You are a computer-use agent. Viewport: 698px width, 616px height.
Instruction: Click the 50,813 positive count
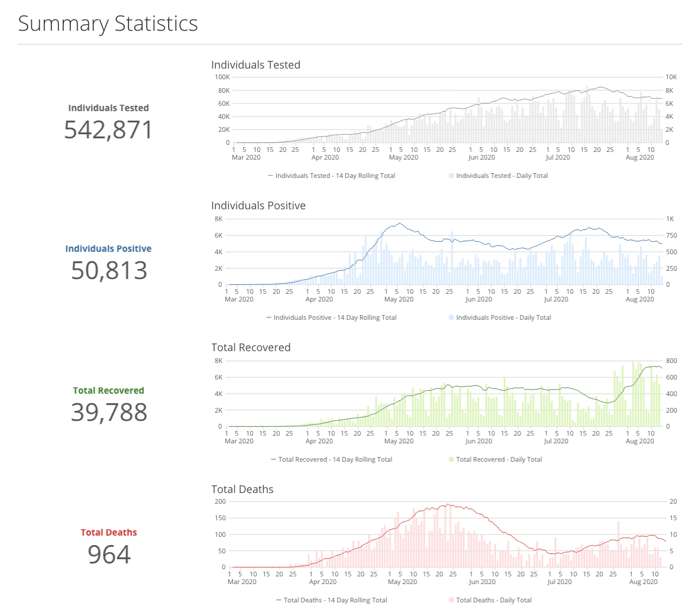(x=109, y=271)
